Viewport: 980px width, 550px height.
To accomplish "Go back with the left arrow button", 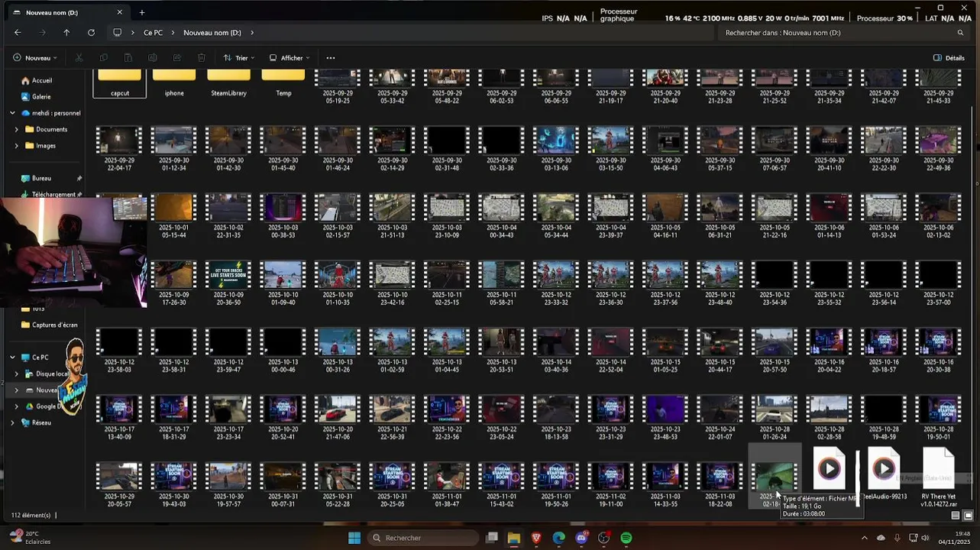I will coord(18,33).
